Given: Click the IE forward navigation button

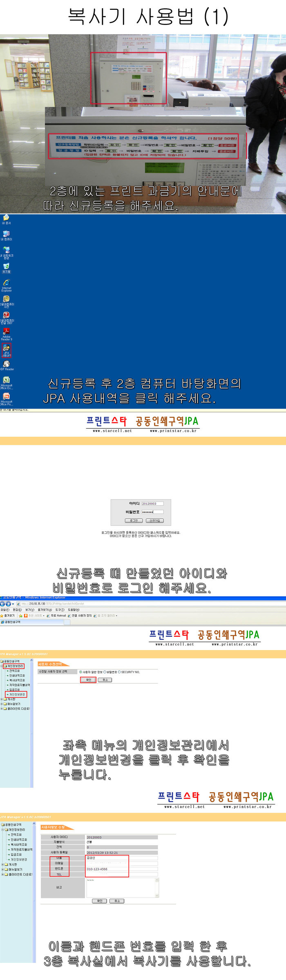Looking at the screenshot, I should click(8, 604).
